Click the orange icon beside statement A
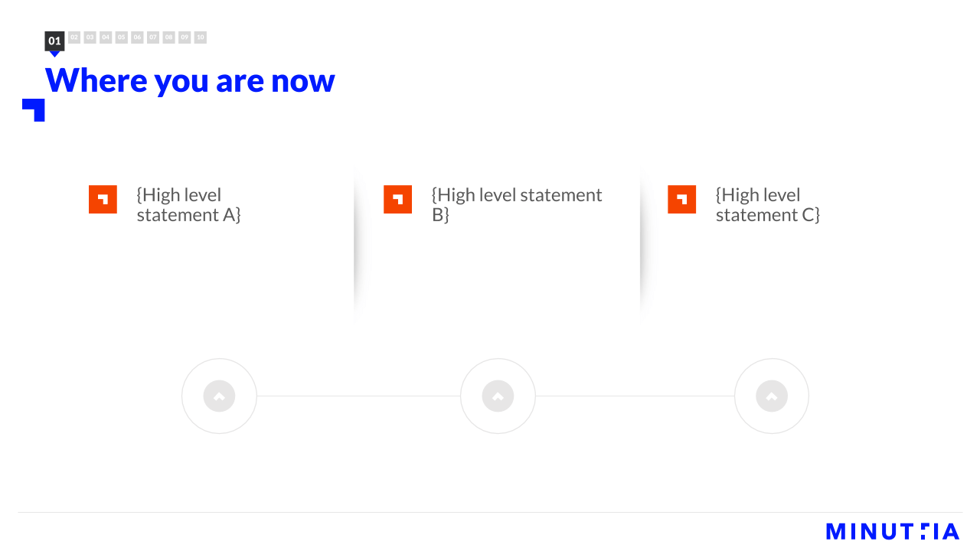Screen dimensions: 980x551 [x=103, y=199]
